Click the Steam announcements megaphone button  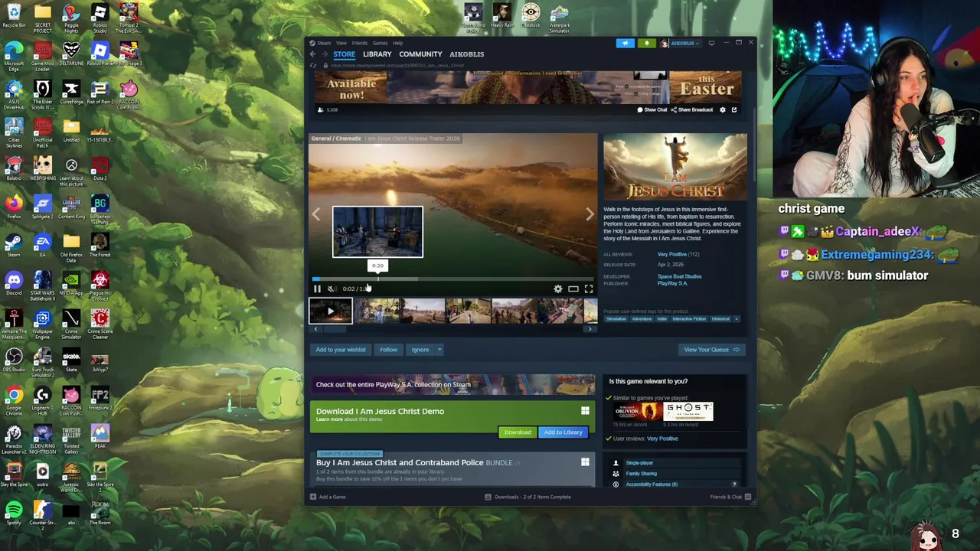pos(626,43)
